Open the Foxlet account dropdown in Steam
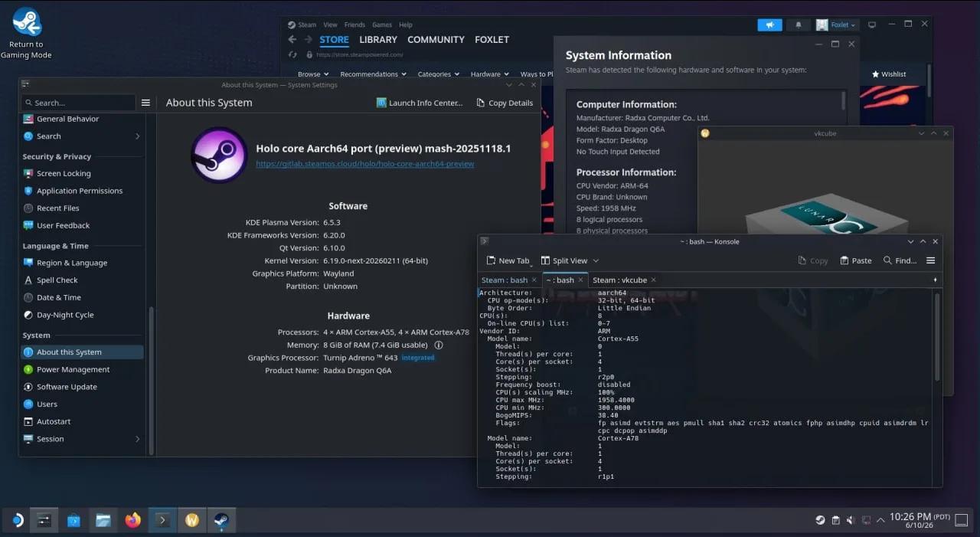The image size is (980, 537). (x=837, y=25)
